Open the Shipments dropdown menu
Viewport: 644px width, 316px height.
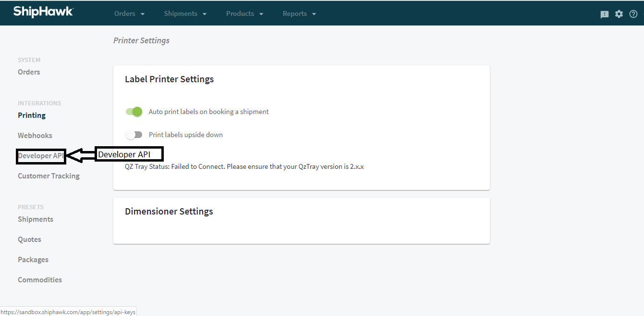coord(185,13)
